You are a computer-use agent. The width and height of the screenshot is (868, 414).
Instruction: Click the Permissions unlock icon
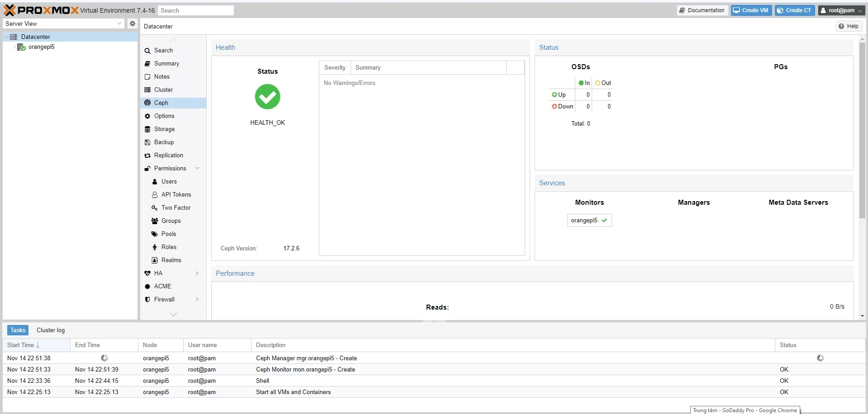point(147,169)
